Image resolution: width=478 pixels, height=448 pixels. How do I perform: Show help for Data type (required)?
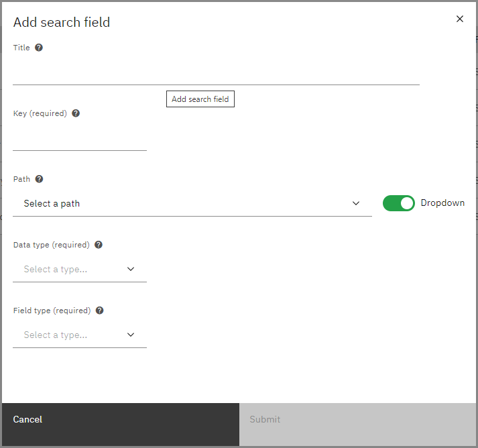[x=99, y=245]
